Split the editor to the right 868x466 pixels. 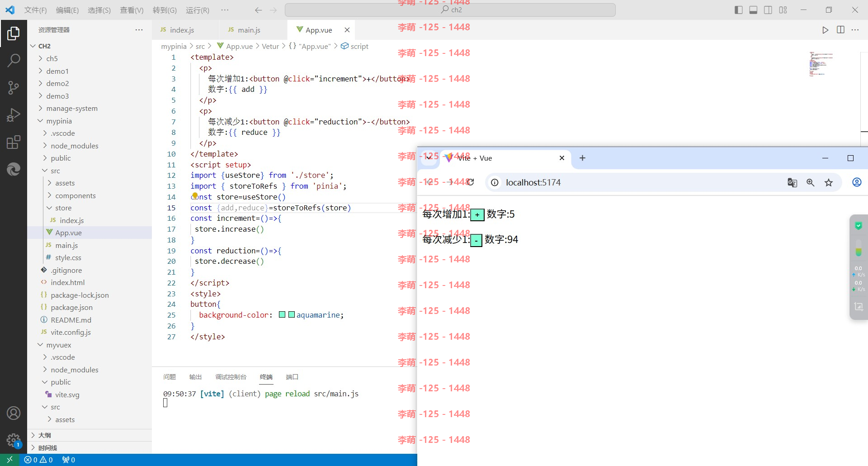(840, 30)
